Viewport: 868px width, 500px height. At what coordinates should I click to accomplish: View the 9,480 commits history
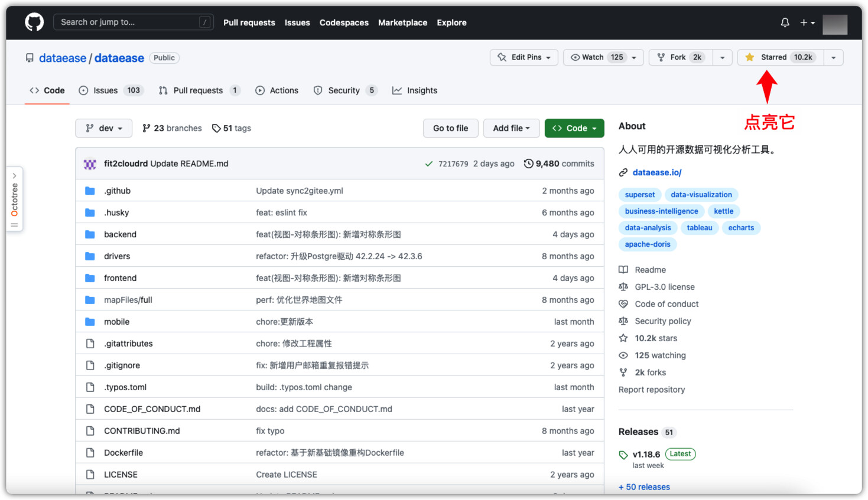pos(559,164)
